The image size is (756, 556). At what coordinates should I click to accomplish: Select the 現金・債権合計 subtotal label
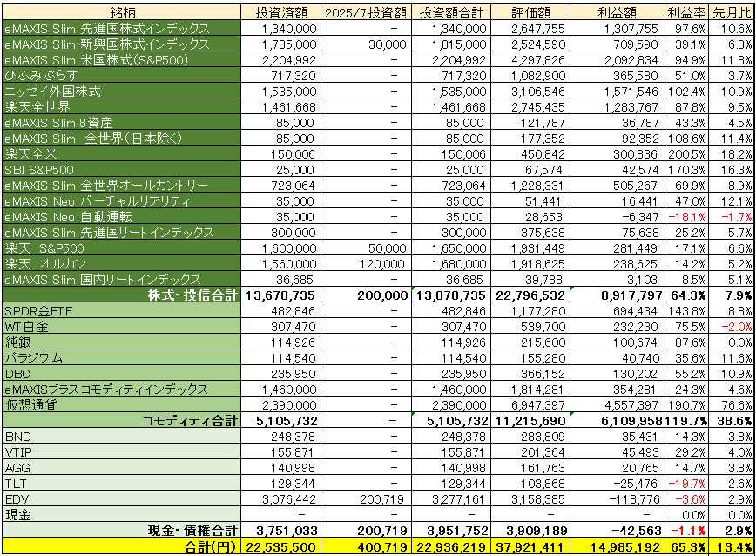point(122,531)
